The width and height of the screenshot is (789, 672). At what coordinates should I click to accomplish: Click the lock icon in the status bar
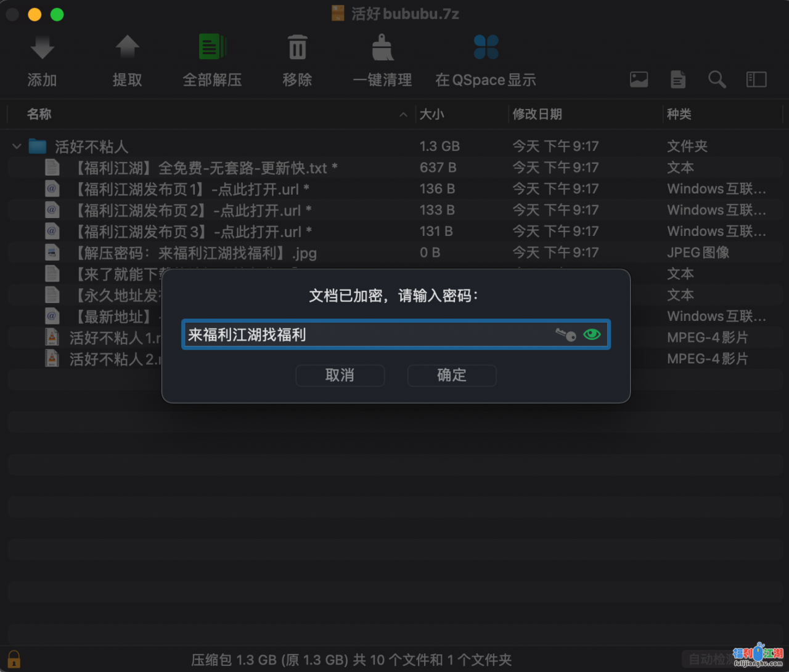point(14,659)
